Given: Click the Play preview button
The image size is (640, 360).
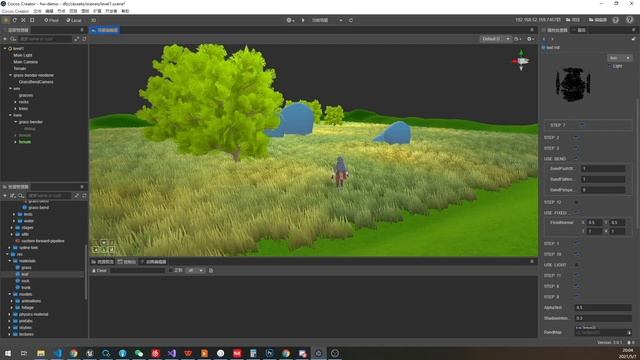Looking at the screenshot, I should click(303, 20).
